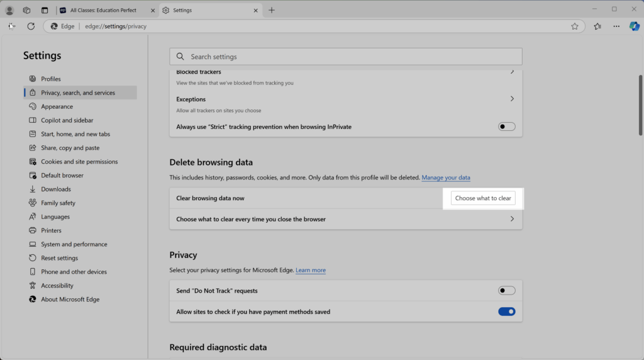Disable payment methods check toggle
The width and height of the screenshot is (644, 360).
[506, 312]
